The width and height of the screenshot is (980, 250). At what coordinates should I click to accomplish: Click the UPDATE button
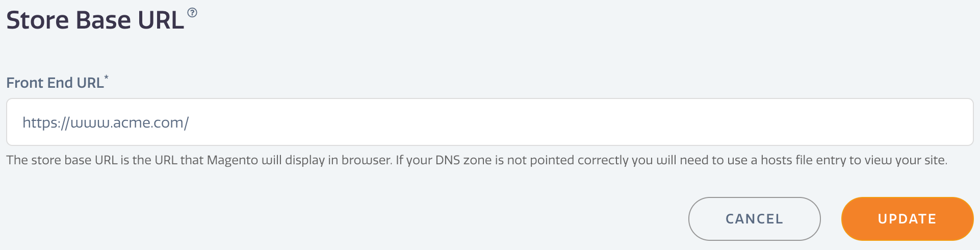pyautogui.click(x=907, y=219)
